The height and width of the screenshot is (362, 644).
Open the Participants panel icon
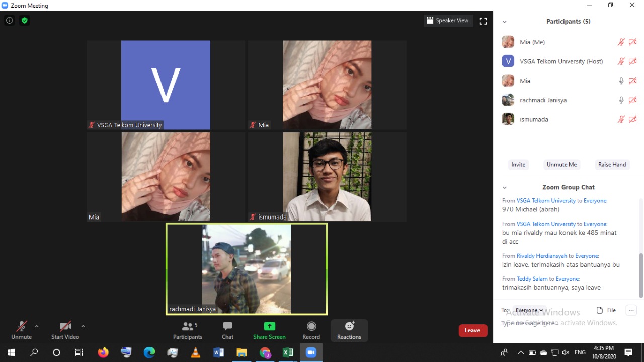click(188, 326)
